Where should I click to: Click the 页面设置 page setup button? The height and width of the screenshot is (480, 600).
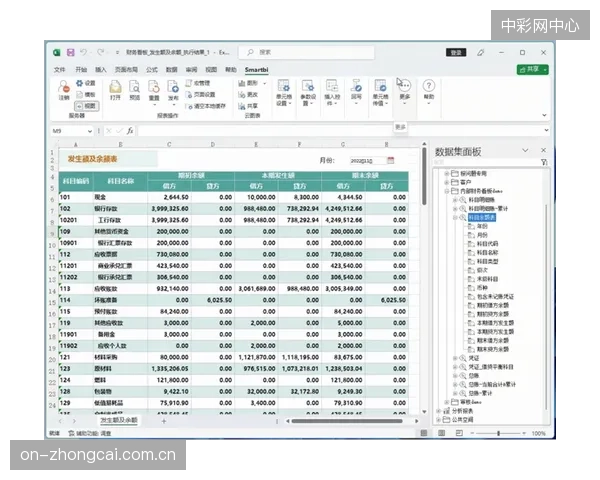coord(201,95)
